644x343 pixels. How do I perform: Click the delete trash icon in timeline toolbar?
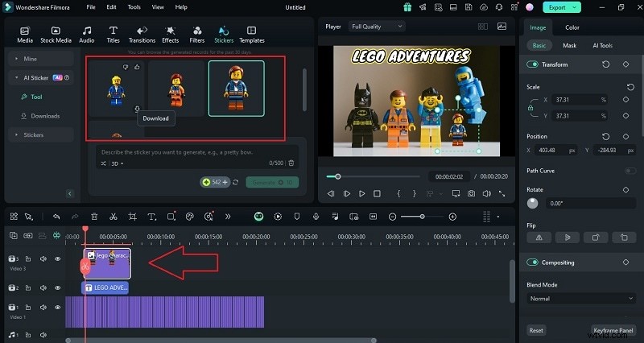click(x=94, y=217)
